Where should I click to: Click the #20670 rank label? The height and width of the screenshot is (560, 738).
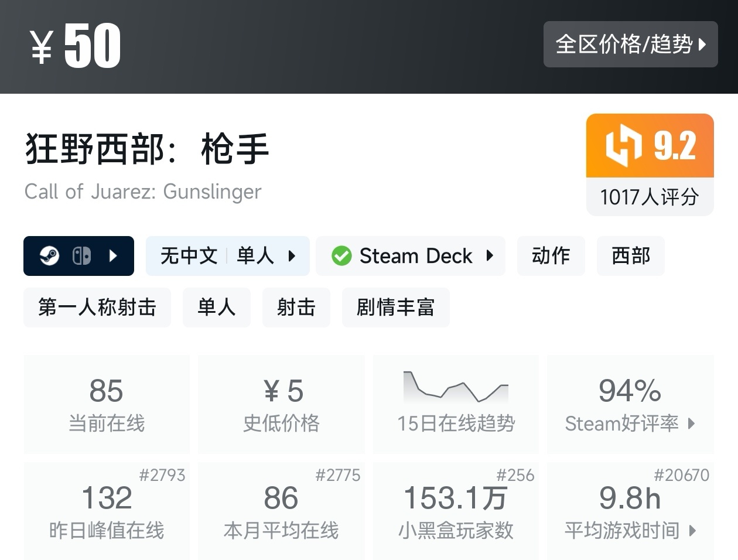coord(681,475)
